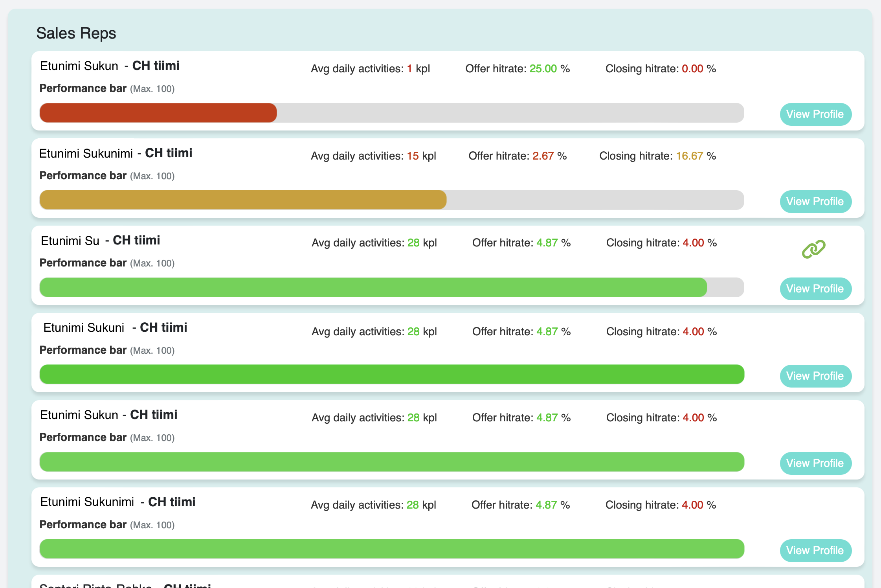This screenshot has height=588, width=881.
Task: Click the 2.67 % offer hitrate value
Action: click(543, 156)
